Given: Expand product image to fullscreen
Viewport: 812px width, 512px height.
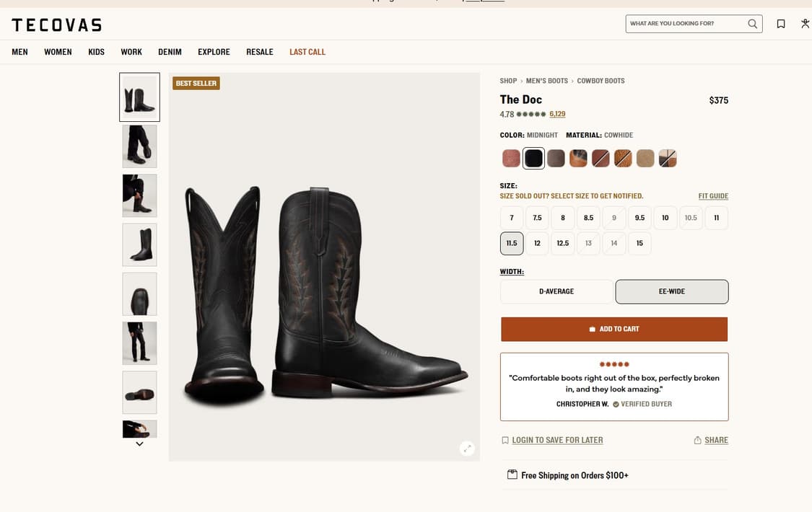Looking at the screenshot, I should pyautogui.click(x=467, y=449).
